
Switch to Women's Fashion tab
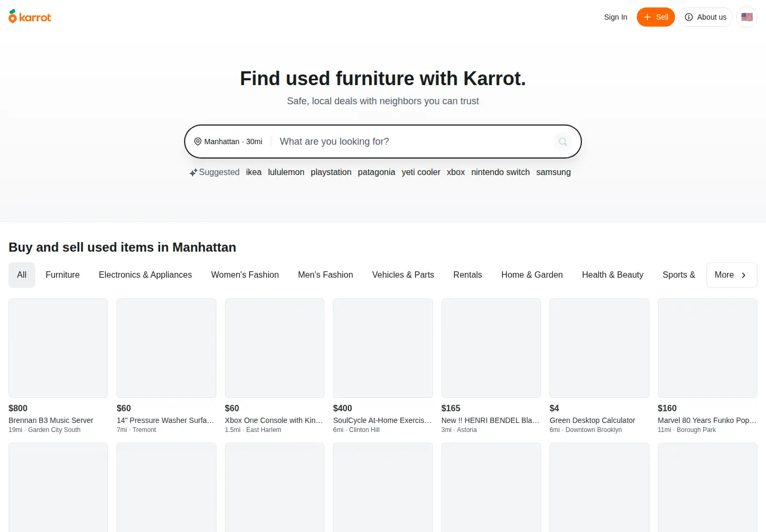point(245,275)
